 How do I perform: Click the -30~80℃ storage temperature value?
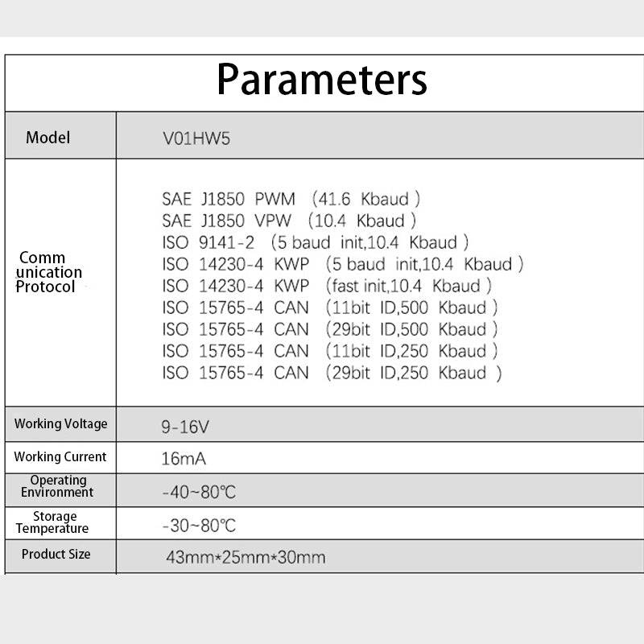[x=199, y=526]
